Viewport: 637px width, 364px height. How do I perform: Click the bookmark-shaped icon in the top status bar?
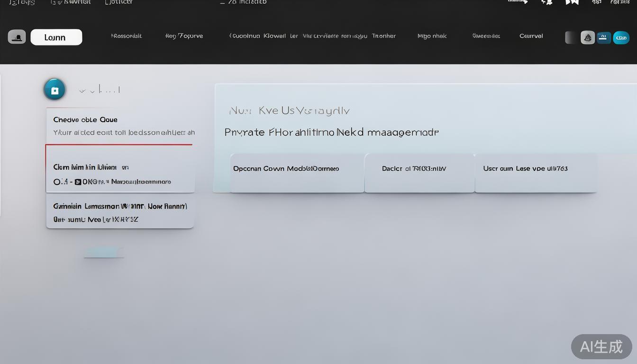(x=572, y=2)
